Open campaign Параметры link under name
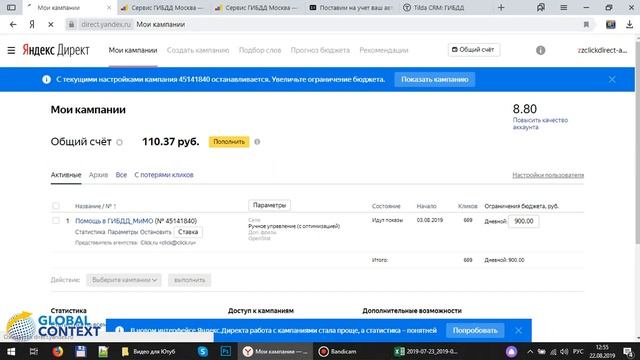The height and width of the screenshot is (360, 640). coord(123,232)
